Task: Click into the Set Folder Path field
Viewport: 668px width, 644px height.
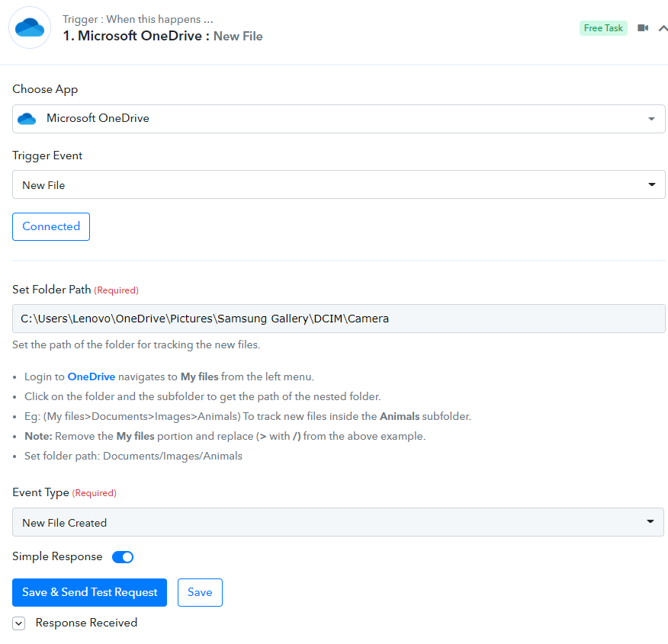Action: 339,319
